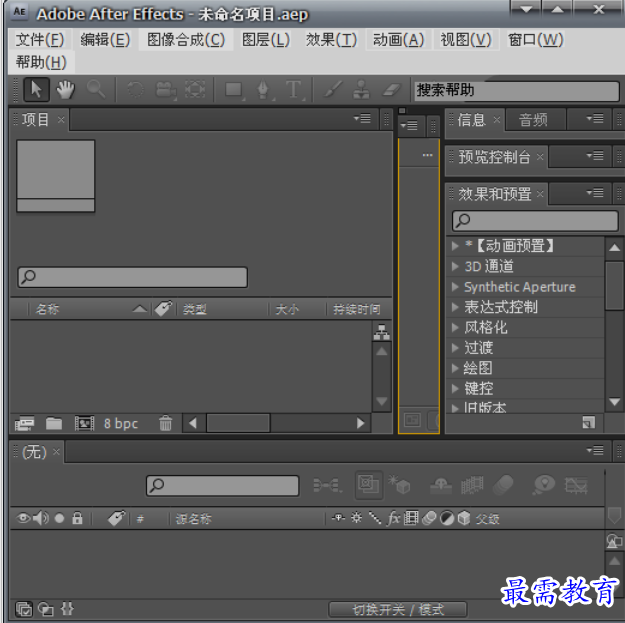Toggle hide shy layers in the timeline
Screen dimensions: 625x623
[440, 485]
